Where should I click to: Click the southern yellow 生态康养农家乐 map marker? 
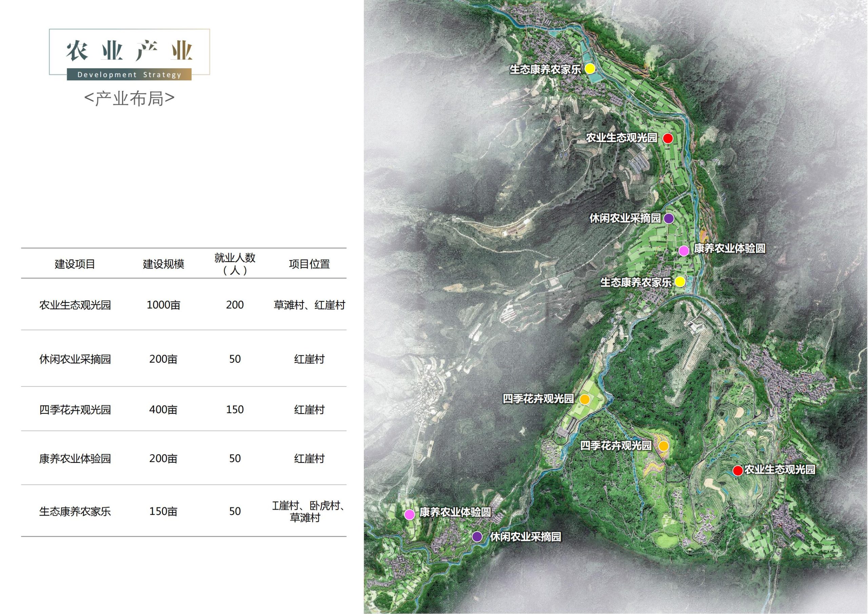click(x=680, y=282)
